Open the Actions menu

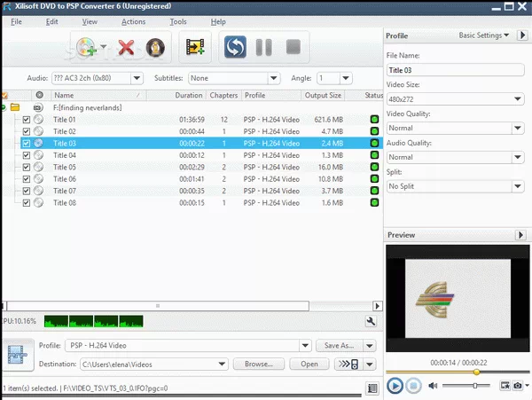pos(133,21)
